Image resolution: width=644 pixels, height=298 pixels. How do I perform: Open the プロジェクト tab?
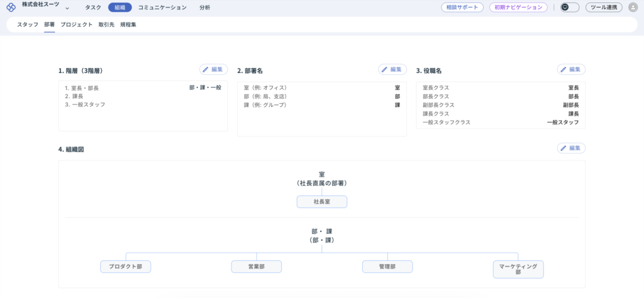[76, 25]
